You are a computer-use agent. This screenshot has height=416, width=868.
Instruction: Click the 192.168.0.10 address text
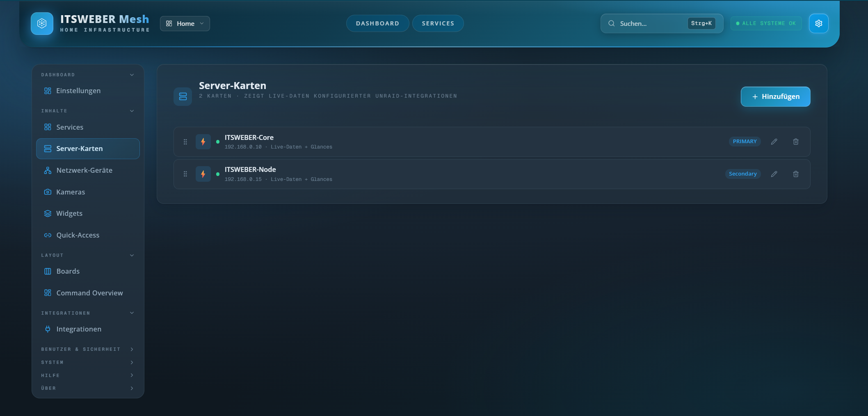243,147
